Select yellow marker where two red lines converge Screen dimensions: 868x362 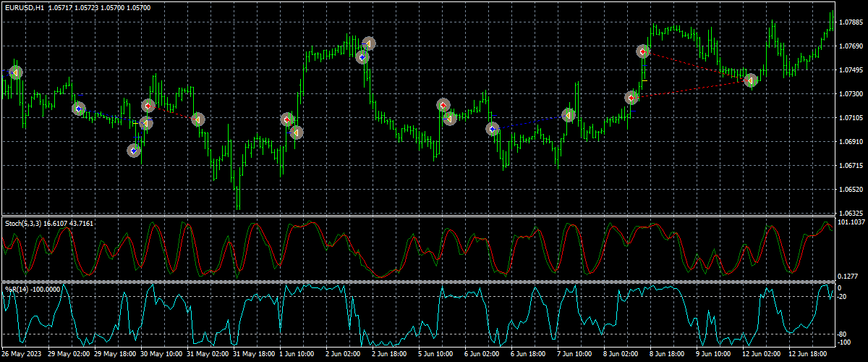coord(752,80)
